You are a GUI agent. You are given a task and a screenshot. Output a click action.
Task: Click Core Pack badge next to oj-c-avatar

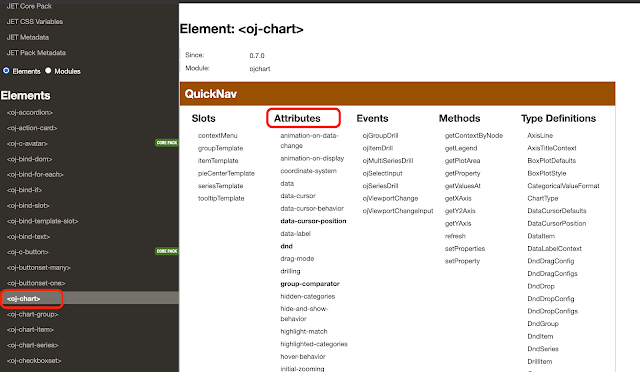coord(167,143)
